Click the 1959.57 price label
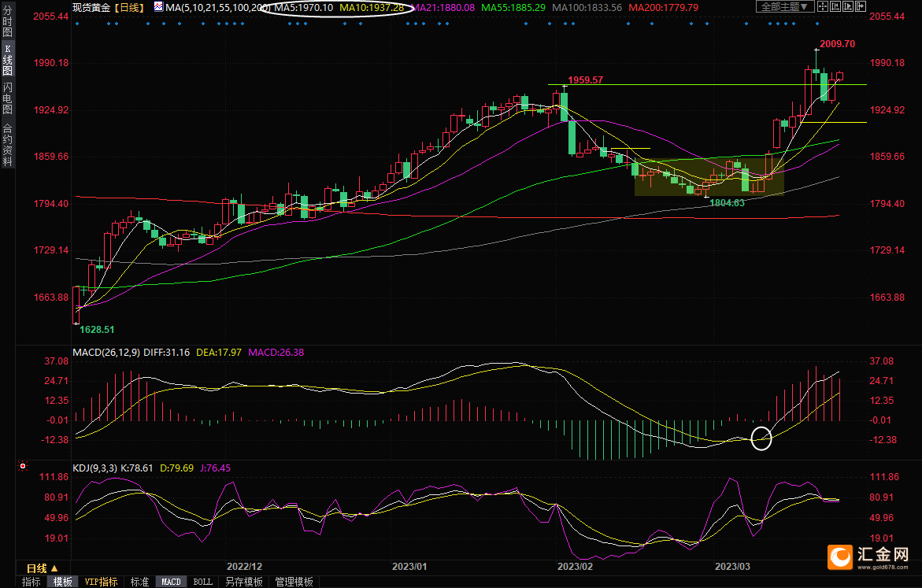 tap(585, 80)
